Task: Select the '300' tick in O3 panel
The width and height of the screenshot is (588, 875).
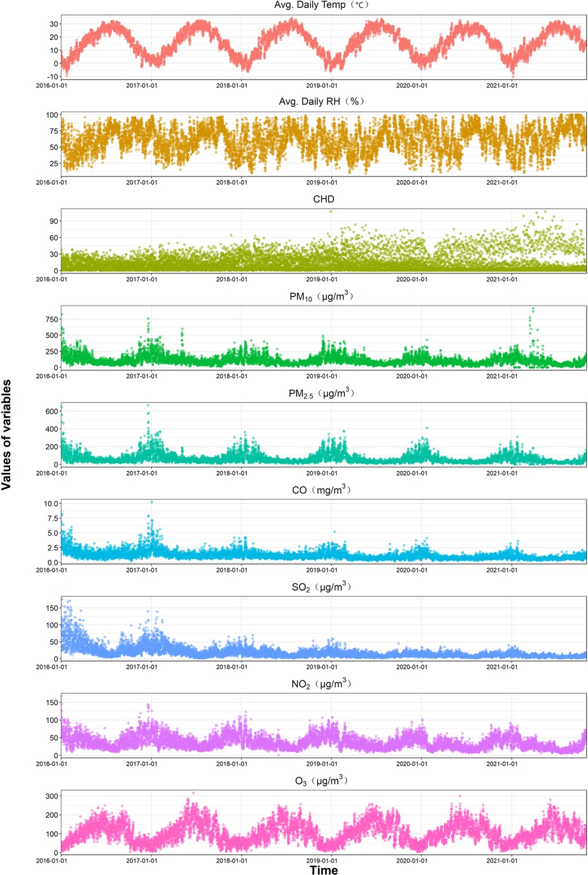Action: tap(52, 796)
